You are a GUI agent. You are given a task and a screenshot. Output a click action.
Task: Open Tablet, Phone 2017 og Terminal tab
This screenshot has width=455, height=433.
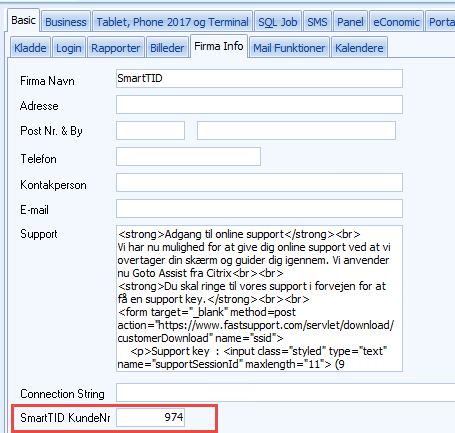[x=172, y=22]
